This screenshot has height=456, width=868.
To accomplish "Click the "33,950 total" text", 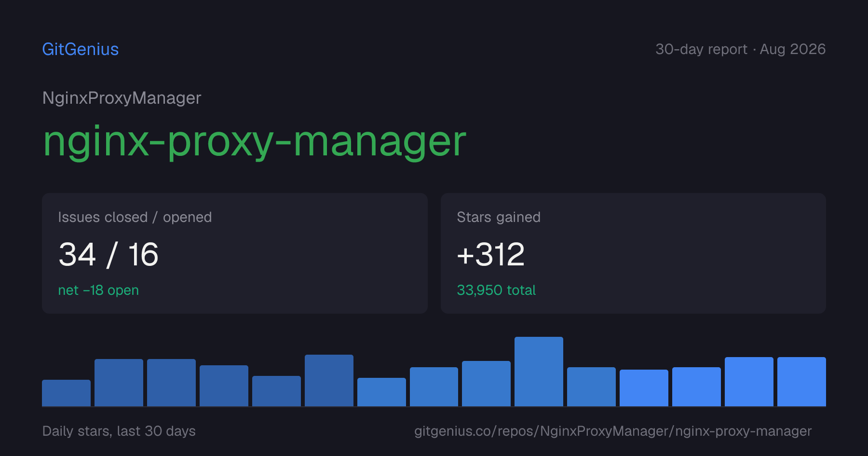I will pyautogui.click(x=496, y=290).
